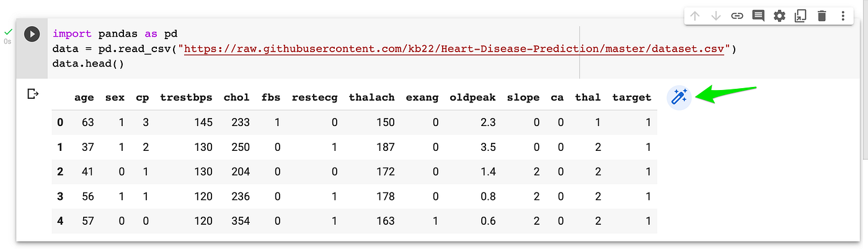Click row index 4 label

click(x=60, y=220)
